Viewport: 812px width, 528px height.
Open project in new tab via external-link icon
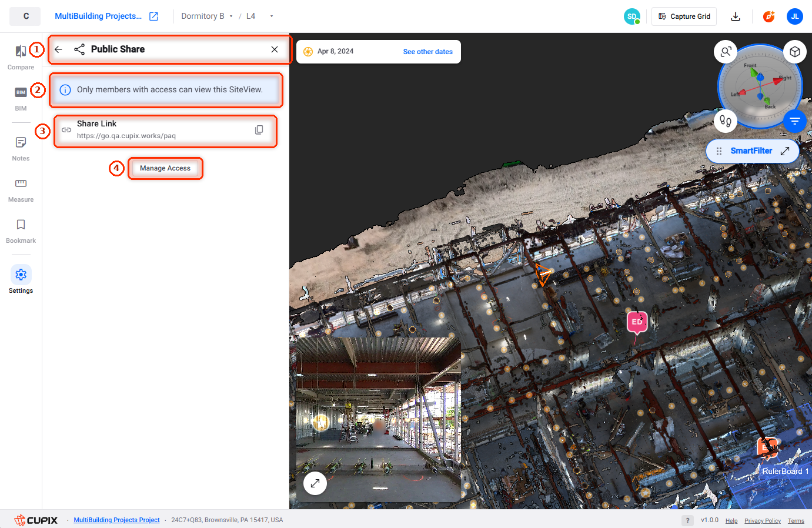(x=153, y=16)
